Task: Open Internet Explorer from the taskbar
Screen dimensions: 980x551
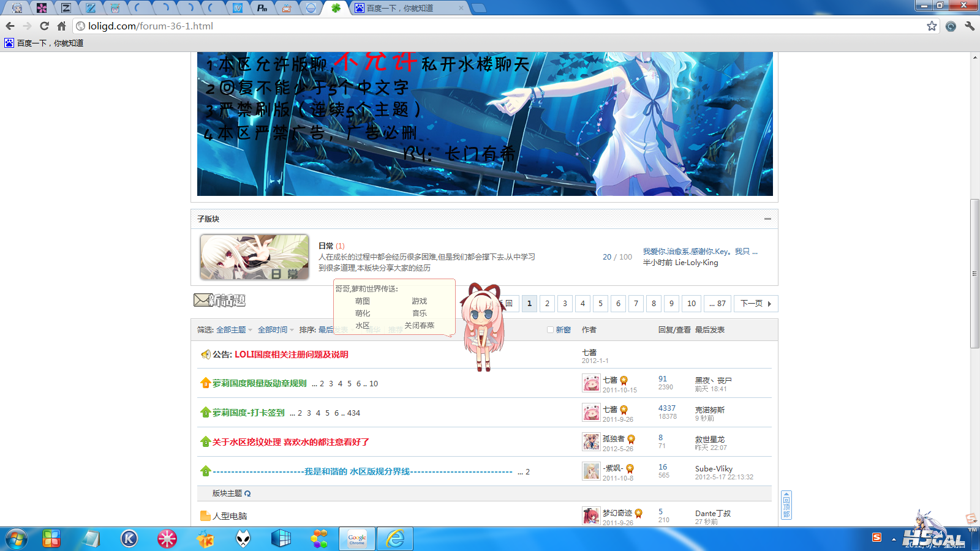Action: [395, 539]
